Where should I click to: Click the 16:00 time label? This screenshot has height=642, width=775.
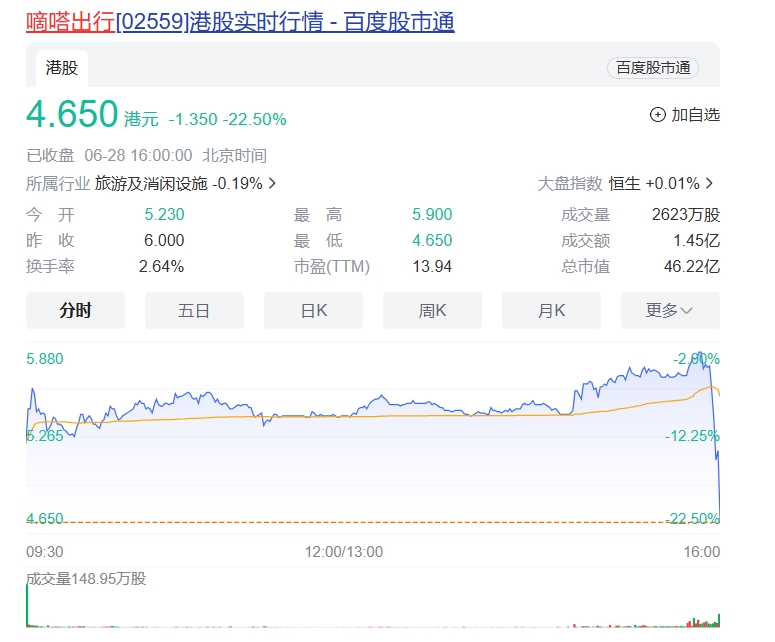click(x=701, y=552)
